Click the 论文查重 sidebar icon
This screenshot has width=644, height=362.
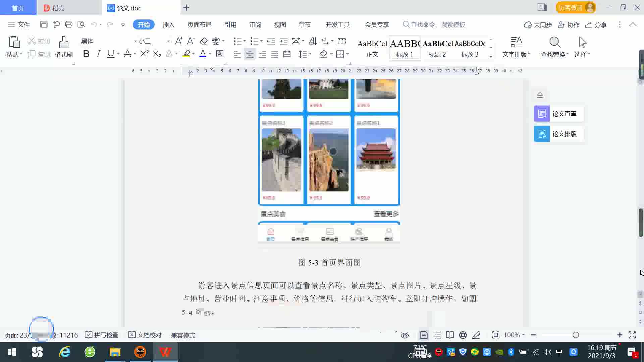coord(542,114)
